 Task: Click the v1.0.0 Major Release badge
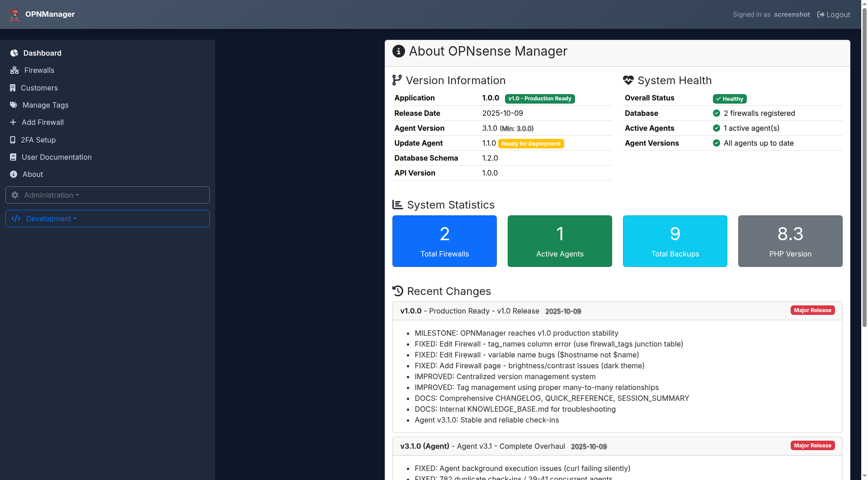pyautogui.click(x=812, y=310)
